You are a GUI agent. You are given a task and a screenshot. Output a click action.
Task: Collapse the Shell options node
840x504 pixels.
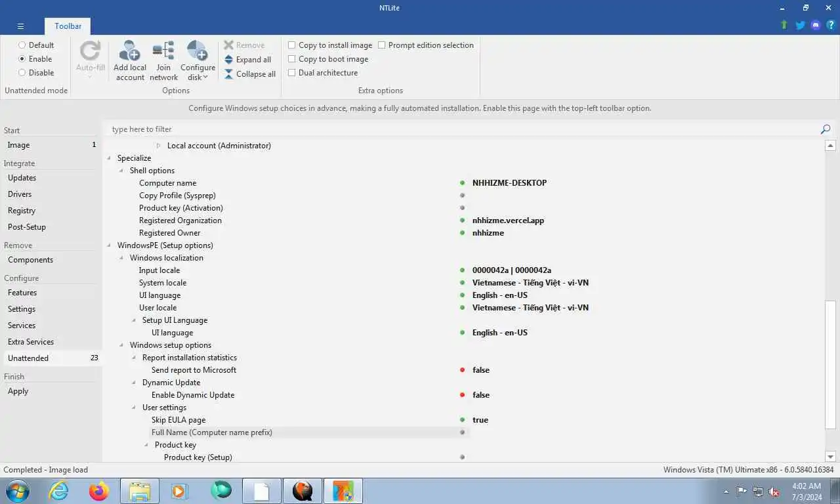click(121, 171)
